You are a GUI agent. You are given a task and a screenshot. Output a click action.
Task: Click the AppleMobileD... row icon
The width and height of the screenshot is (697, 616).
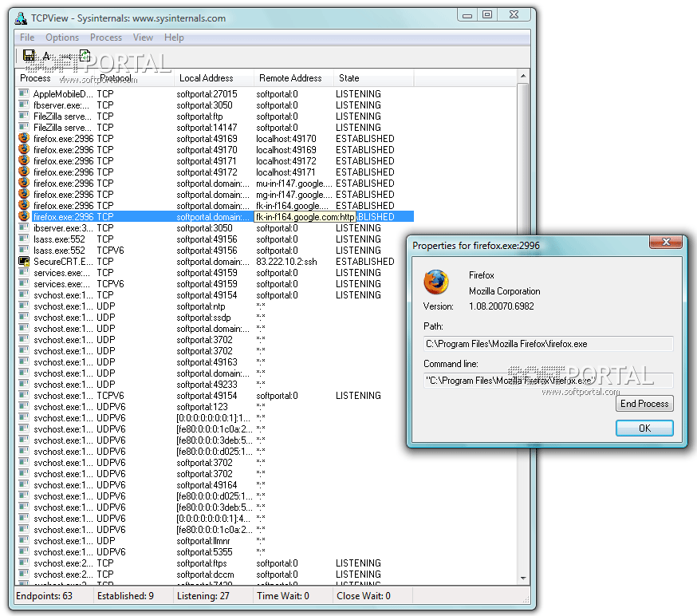24,94
